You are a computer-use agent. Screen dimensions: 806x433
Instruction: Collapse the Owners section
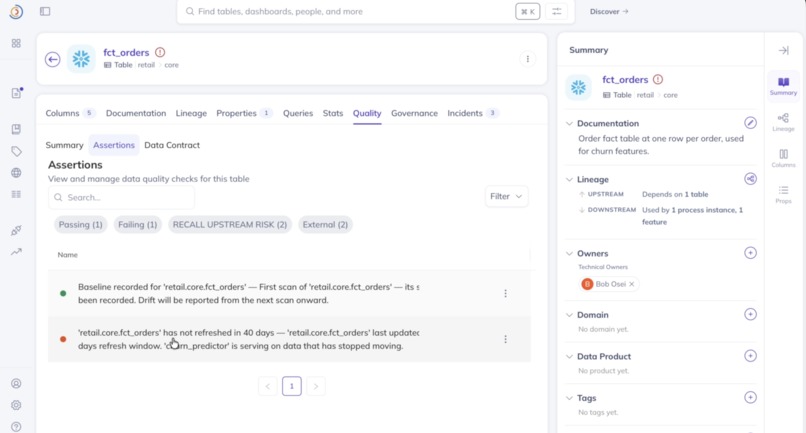[569, 254]
